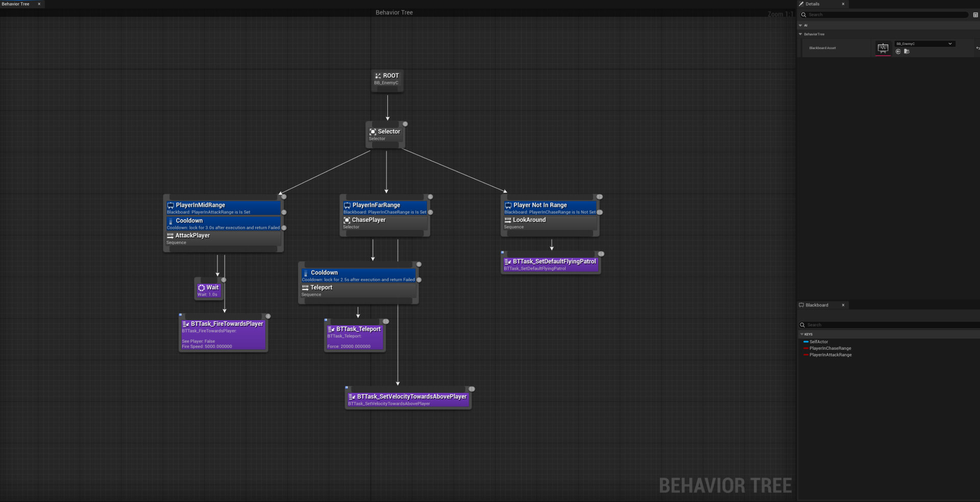
Task: Click the BTTask_SetDefaultFlyingPatrol task icon
Action: 508,261
